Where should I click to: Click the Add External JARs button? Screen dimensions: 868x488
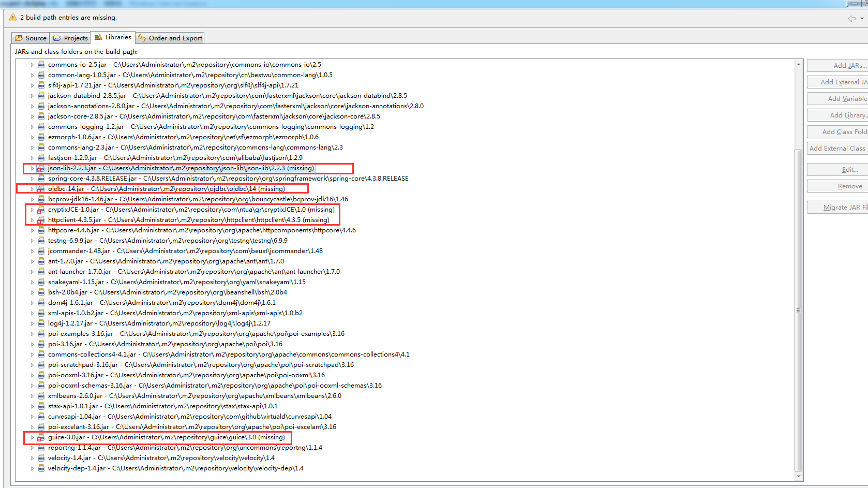[x=837, y=82]
